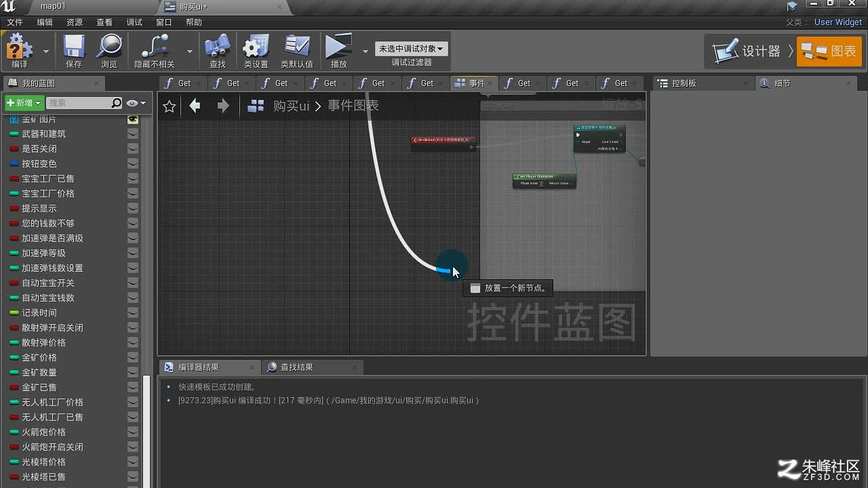
Task: Close the 细节 panel tab
Action: coord(848,83)
